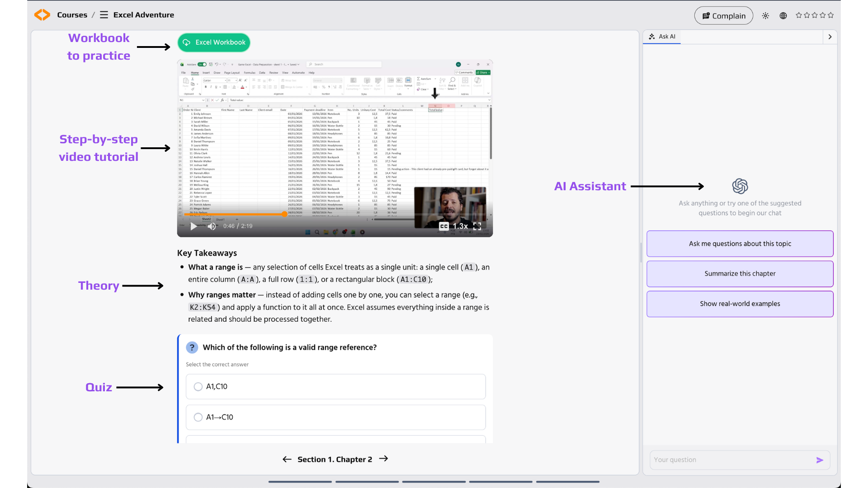Give the course a five-star rating

(831, 15)
